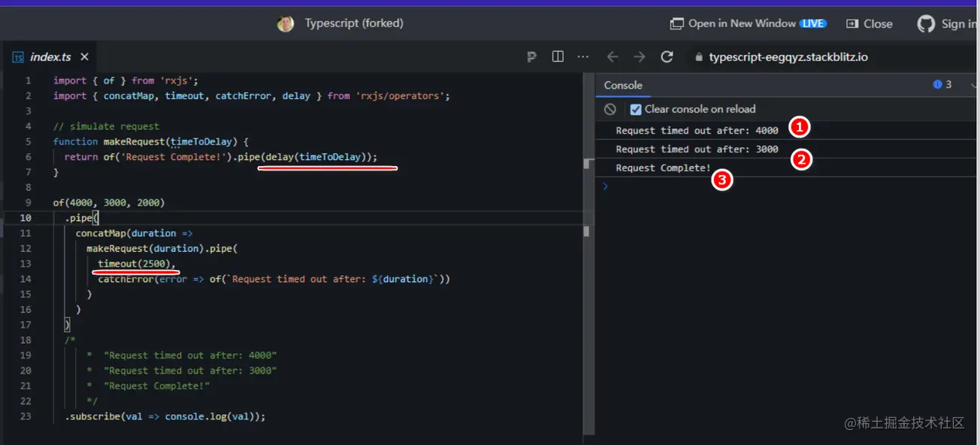Uncheck the Clear console on reload checkbox
This screenshot has height=445, width=980.
tap(636, 109)
